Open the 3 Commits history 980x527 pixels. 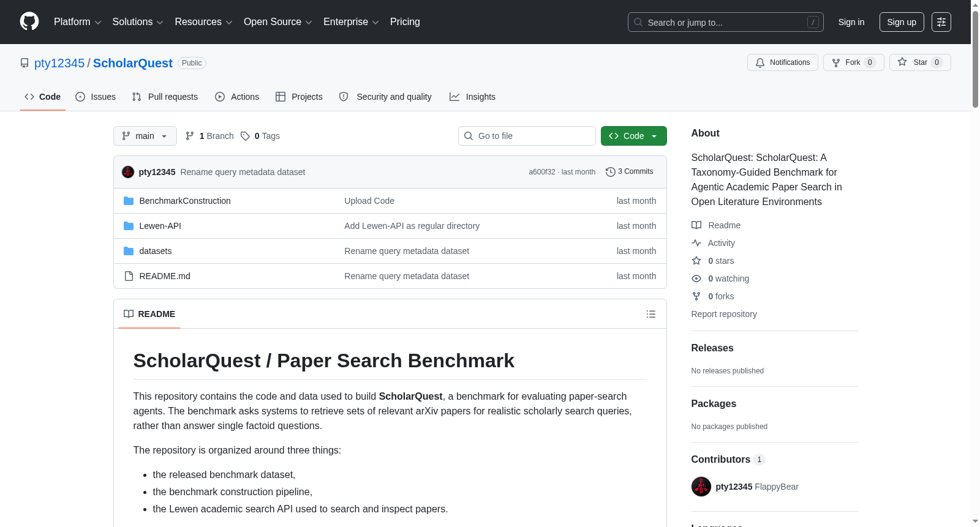pyautogui.click(x=630, y=172)
